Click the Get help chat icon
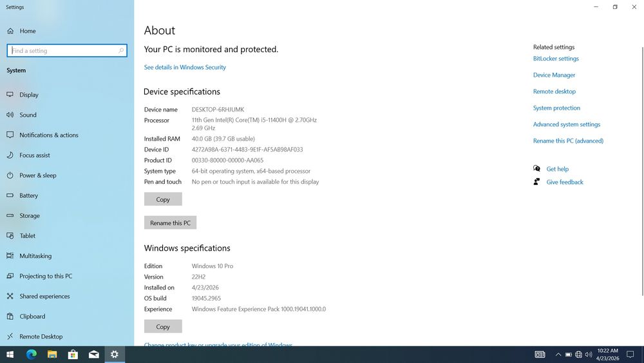The image size is (644, 363). 536,168
